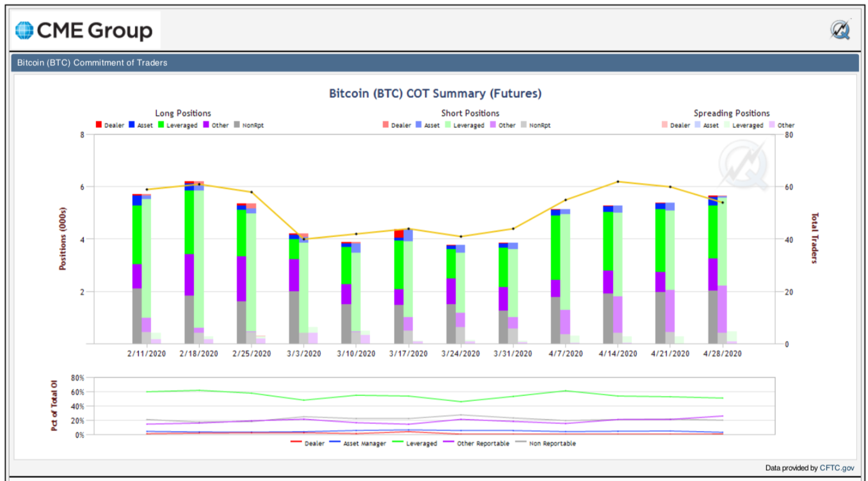
Task: Toggle Asset Manager line in bottom legend
Action: 357,443
